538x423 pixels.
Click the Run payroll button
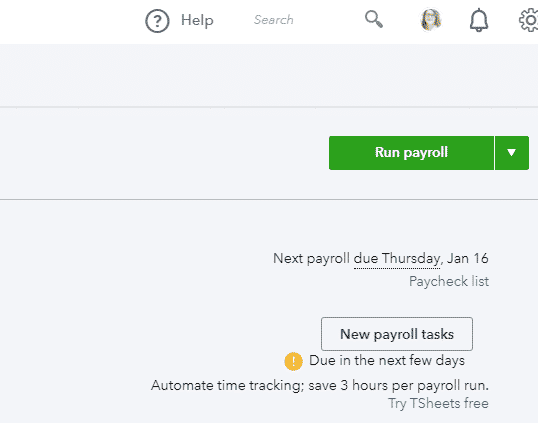click(411, 153)
